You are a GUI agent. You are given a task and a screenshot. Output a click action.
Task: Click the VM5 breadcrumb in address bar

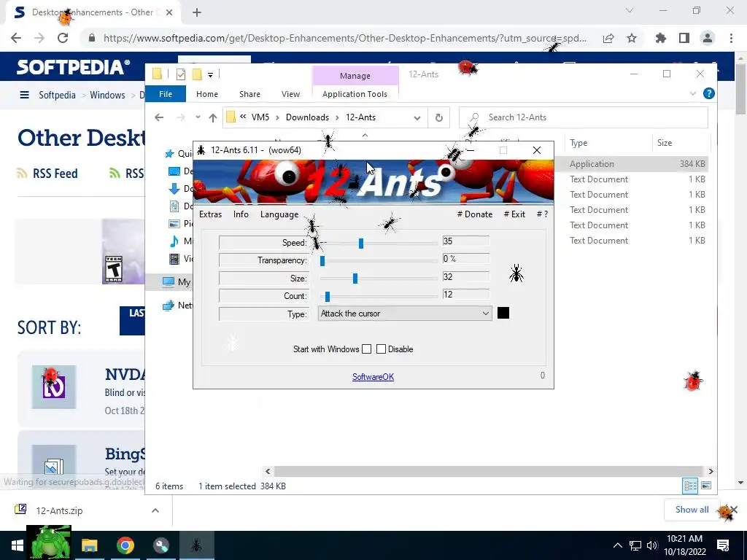(x=260, y=117)
